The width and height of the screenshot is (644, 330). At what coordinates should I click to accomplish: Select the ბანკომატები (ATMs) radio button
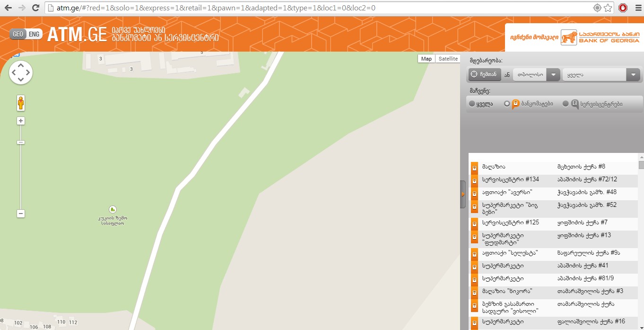pos(507,104)
